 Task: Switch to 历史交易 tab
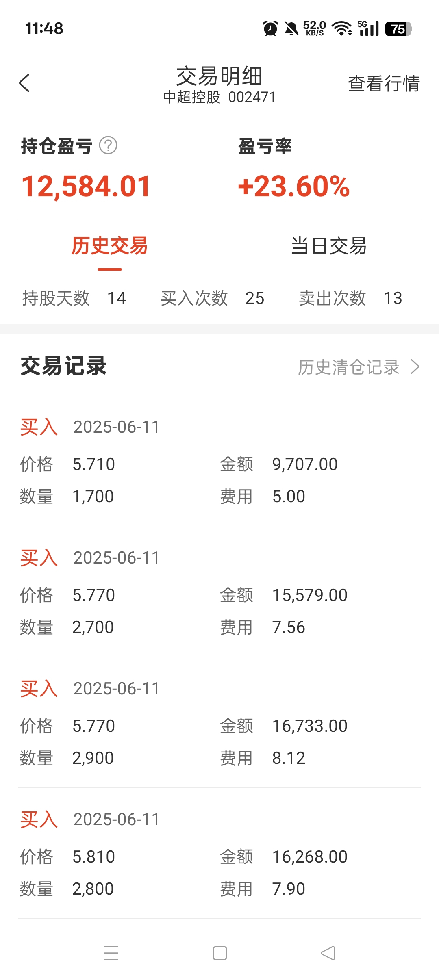109,246
